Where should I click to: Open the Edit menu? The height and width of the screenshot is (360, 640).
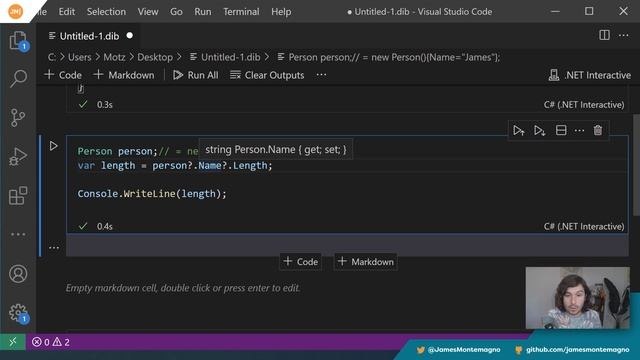click(67, 11)
